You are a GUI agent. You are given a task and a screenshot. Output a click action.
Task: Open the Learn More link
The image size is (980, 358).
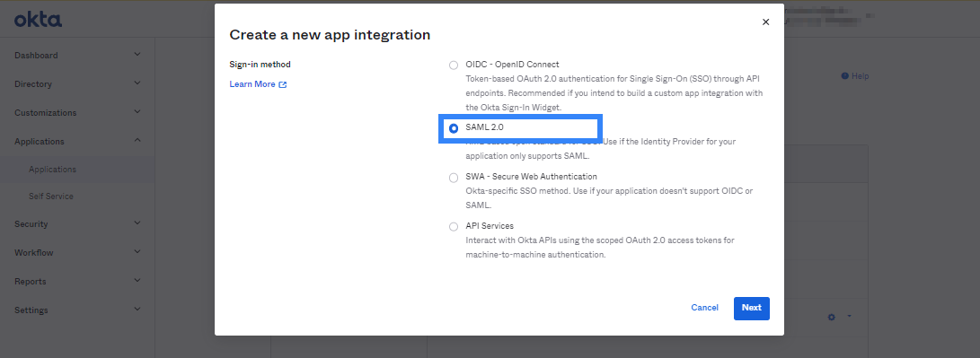(x=252, y=84)
